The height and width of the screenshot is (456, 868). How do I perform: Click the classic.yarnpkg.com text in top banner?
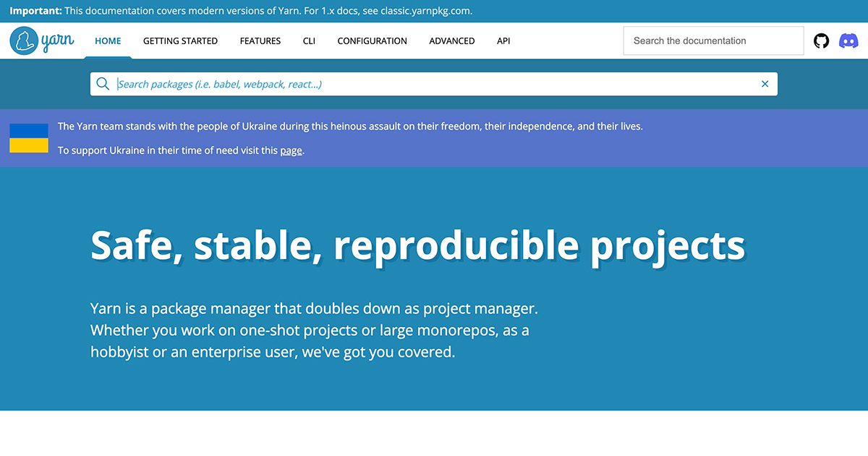[425, 11]
